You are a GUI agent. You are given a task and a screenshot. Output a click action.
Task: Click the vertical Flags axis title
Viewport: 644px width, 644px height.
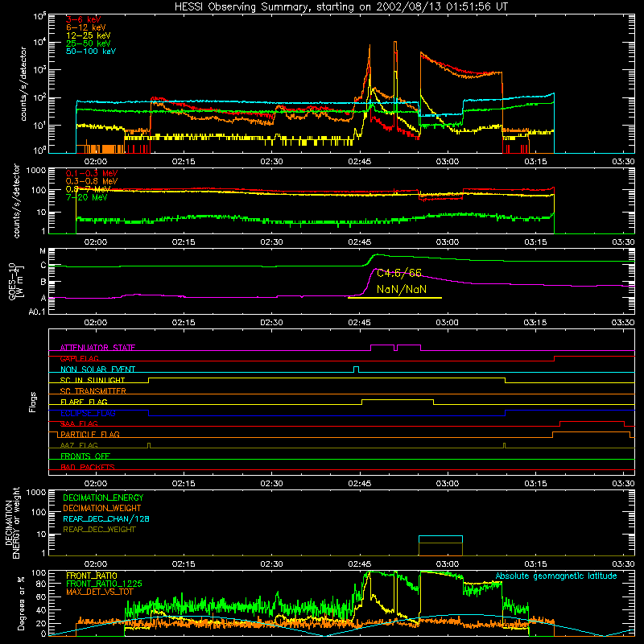(33, 402)
